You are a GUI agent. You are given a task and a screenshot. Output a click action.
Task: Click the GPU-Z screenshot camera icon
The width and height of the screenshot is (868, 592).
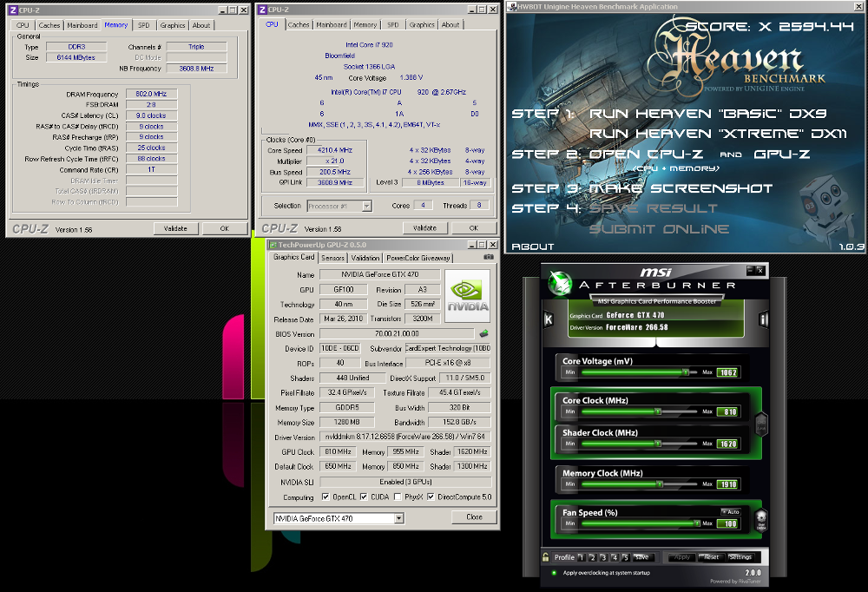(x=488, y=257)
